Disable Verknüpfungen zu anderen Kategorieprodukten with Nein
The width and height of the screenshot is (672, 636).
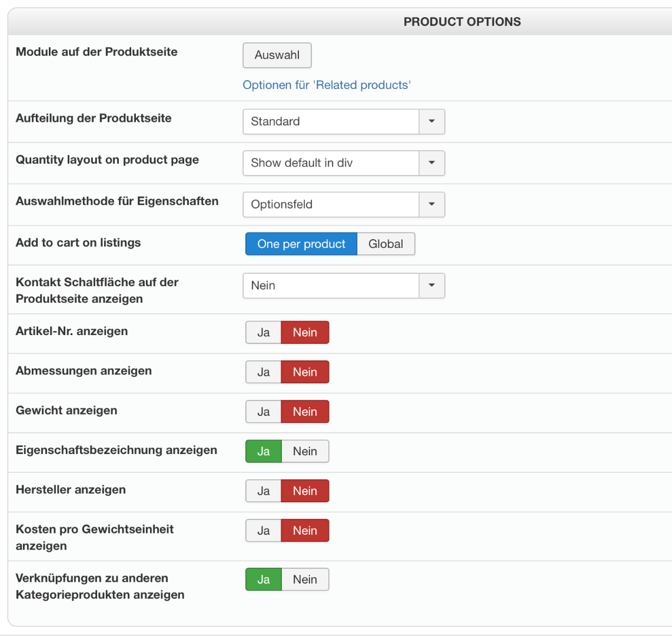pyautogui.click(x=305, y=579)
